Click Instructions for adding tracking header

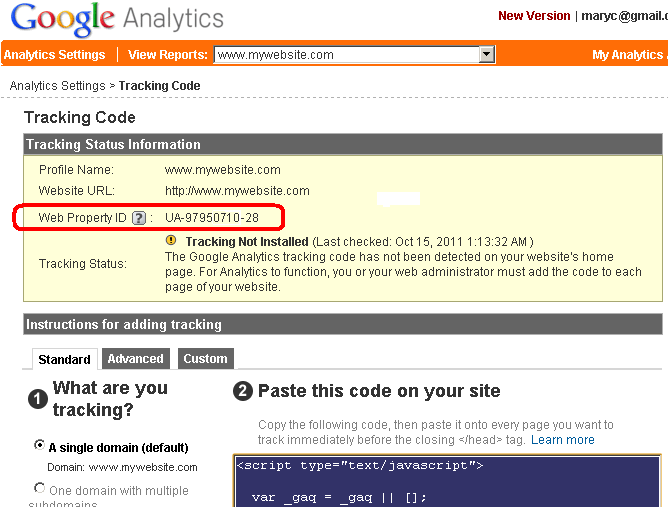(343, 324)
